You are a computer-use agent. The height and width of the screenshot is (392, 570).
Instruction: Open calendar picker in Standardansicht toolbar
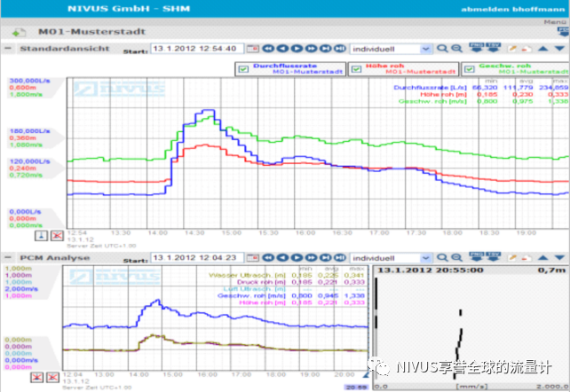[x=253, y=48]
